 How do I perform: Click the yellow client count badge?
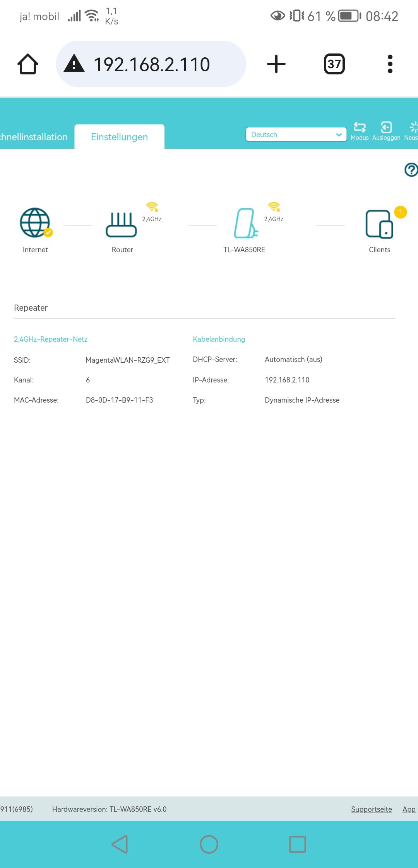tap(401, 212)
